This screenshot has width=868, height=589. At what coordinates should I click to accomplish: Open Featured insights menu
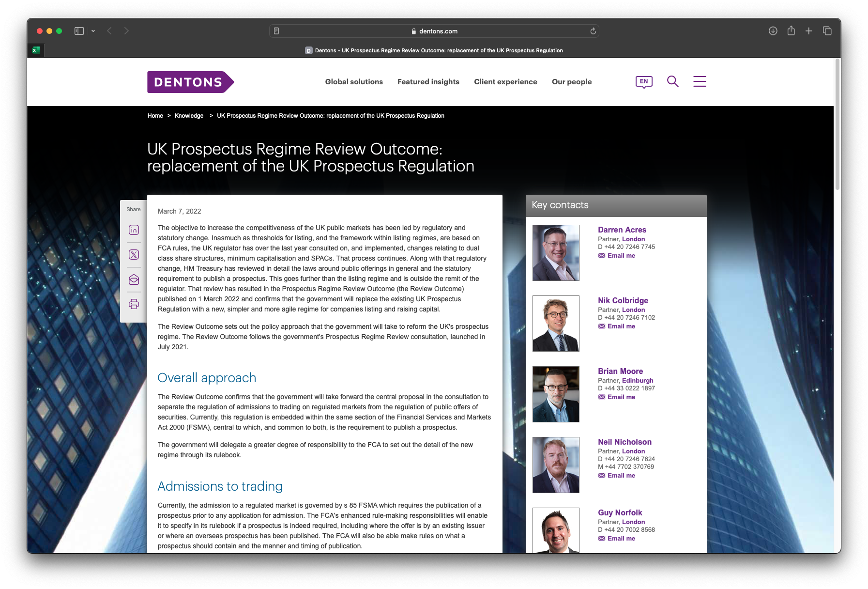pos(428,82)
